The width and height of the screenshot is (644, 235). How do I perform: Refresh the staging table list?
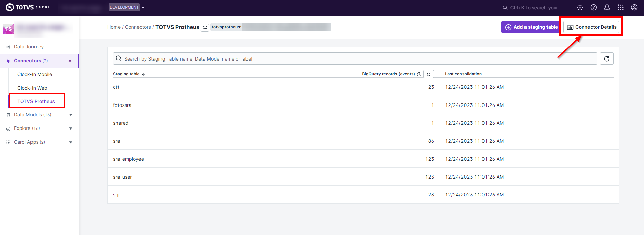(x=606, y=59)
